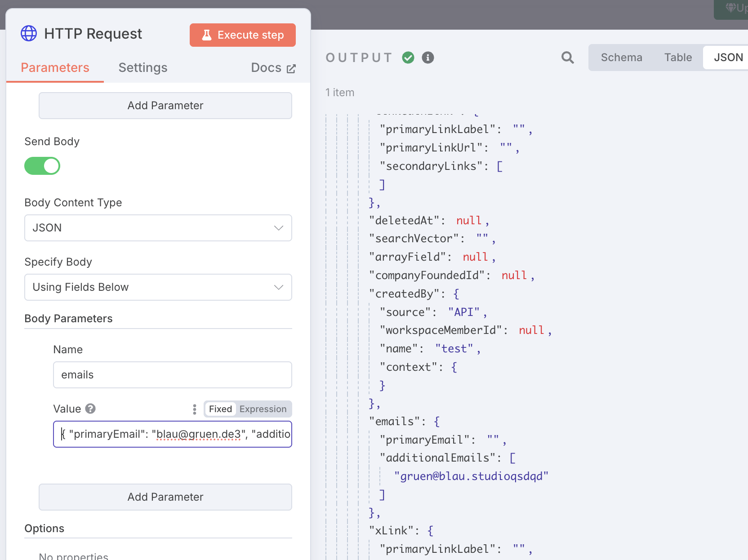
Task: Click "gruen@blau.studioqsdqd" value
Action: pos(472,476)
